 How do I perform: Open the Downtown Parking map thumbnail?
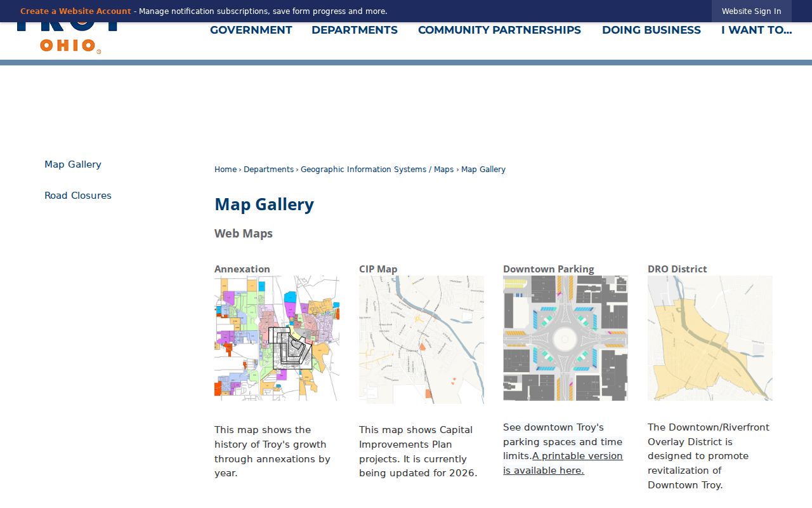[565, 338]
